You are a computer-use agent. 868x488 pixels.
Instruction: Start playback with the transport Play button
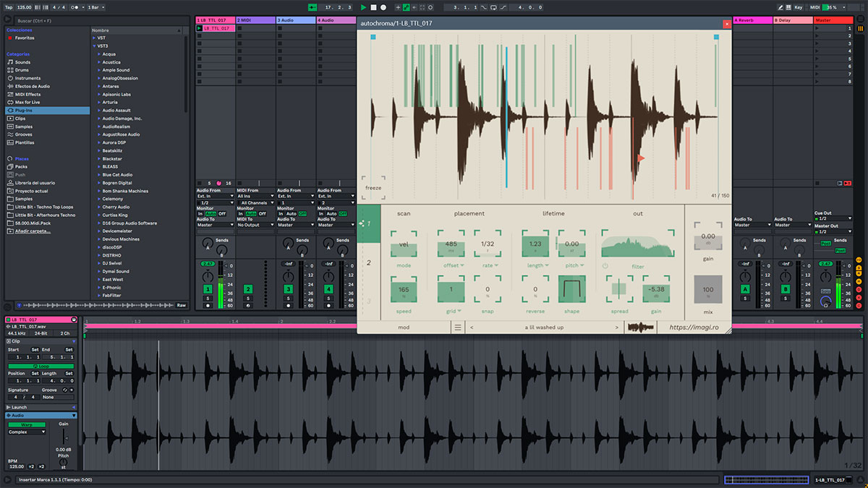click(x=363, y=7)
